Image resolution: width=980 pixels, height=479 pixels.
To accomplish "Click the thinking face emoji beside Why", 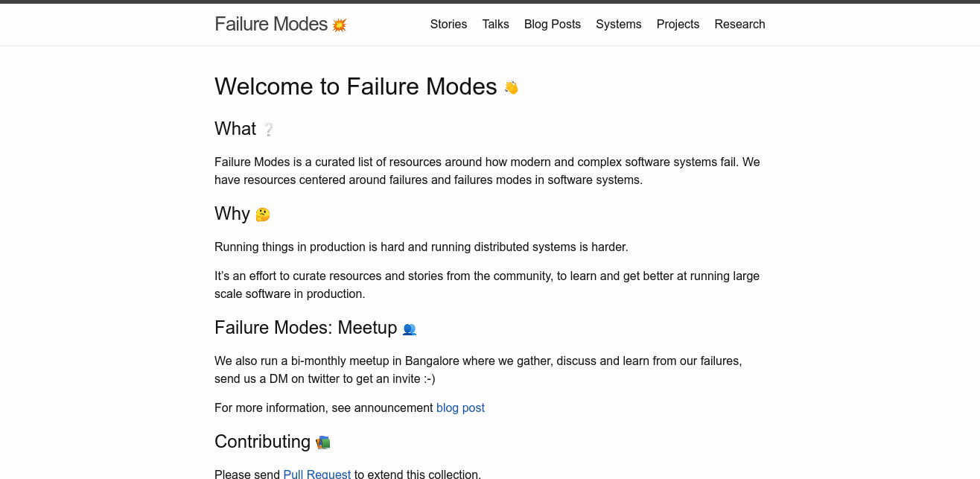I will coord(262,214).
